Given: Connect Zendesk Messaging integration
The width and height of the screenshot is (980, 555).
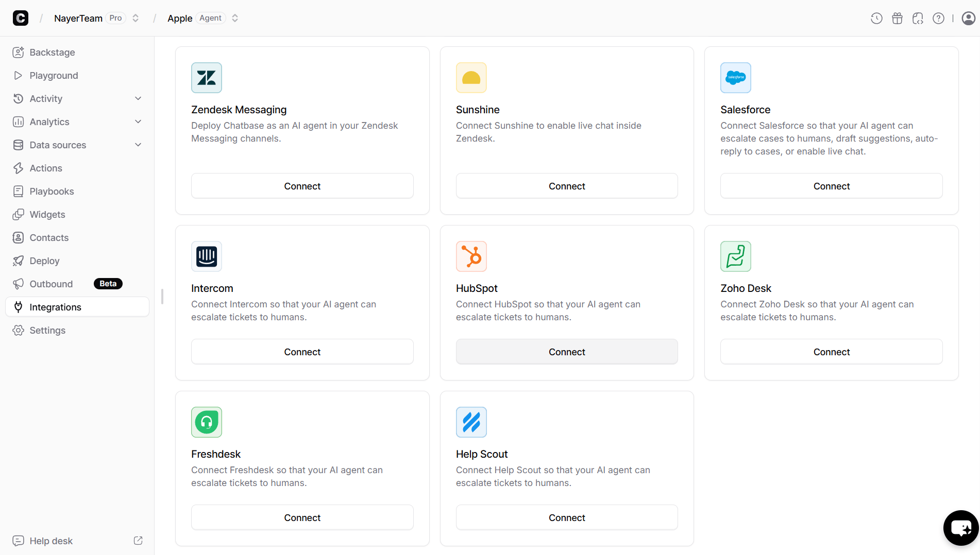Looking at the screenshot, I should click(302, 186).
